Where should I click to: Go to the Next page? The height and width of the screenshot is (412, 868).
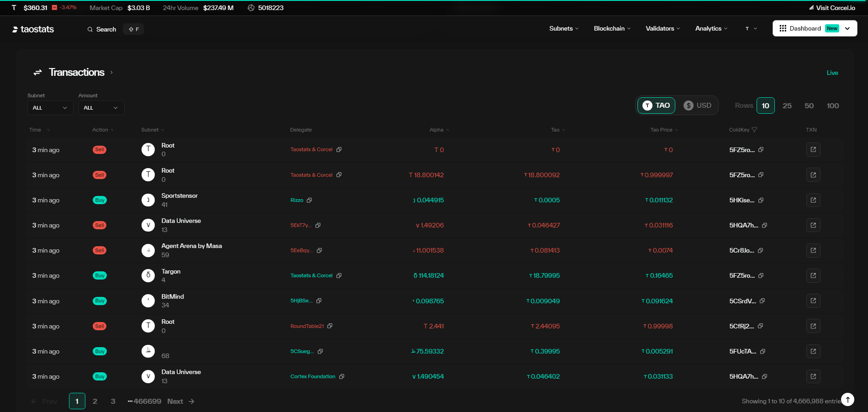click(x=180, y=401)
